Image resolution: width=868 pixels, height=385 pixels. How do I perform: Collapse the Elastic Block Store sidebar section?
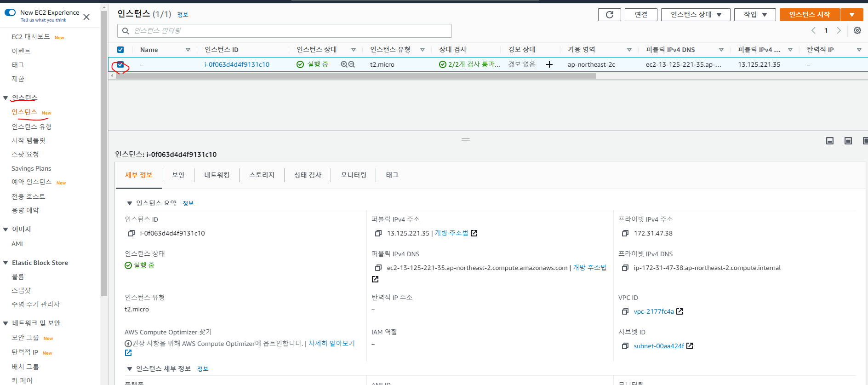pos(6,263)
